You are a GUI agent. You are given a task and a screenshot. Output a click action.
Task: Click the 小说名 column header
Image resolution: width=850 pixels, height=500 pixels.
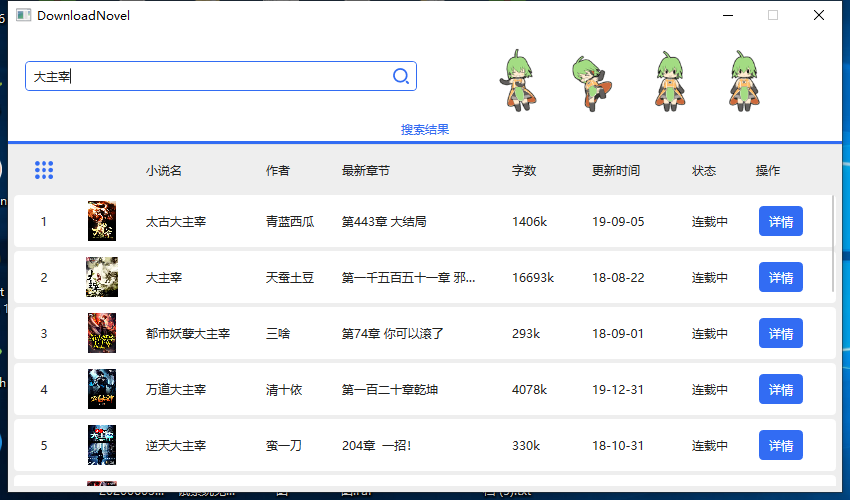(164, 171)
